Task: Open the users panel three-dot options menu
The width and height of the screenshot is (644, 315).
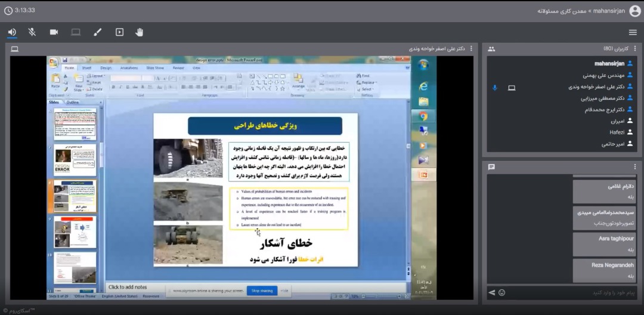Action: coord(636,48)
